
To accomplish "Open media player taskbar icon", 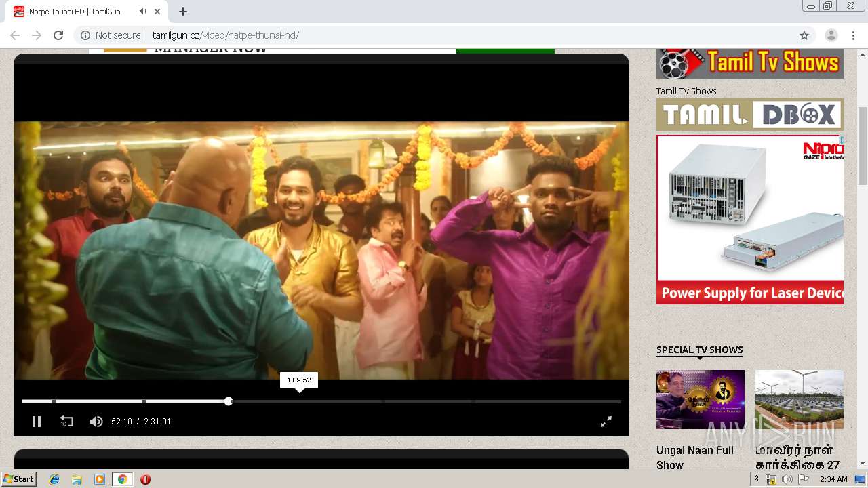I will (100, 479).
